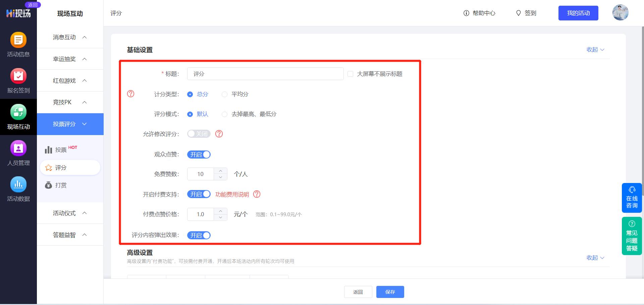
Task: Check 大屏幕不展示标题
Action: 350,74
